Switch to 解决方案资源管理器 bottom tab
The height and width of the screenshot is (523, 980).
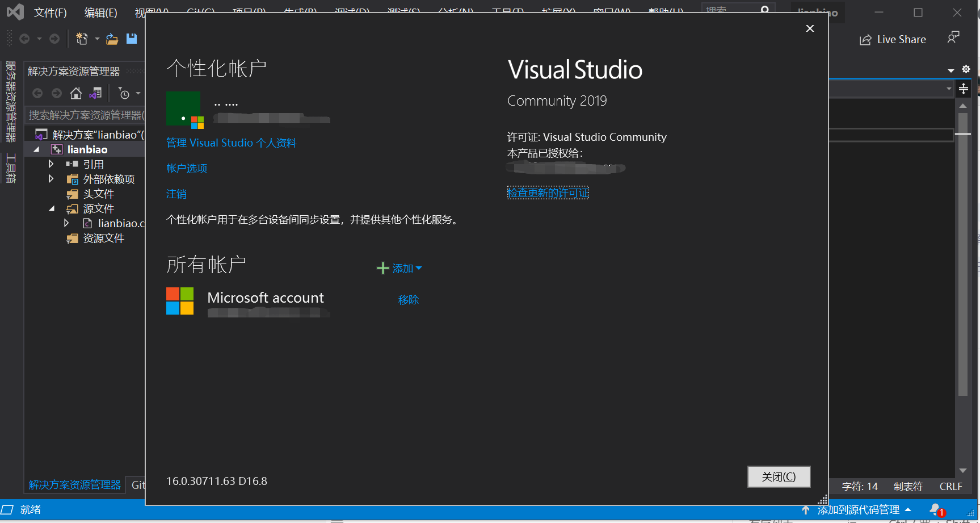tap(74, 484)
